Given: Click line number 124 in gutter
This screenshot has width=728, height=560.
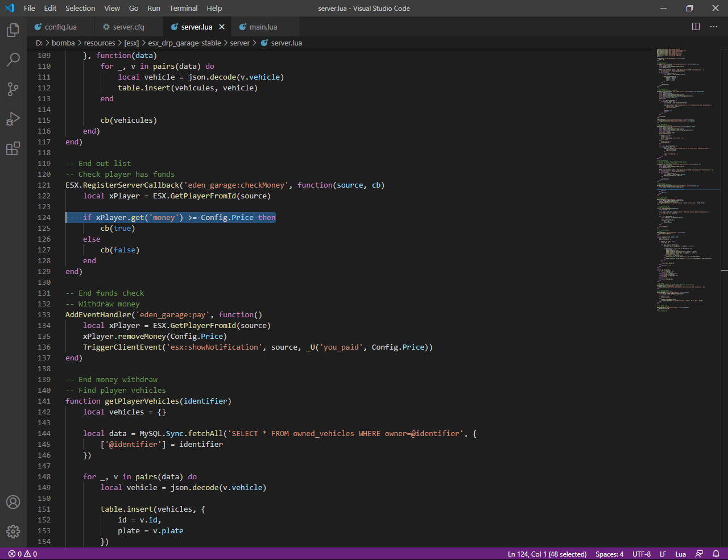Looking at the screenshot, I should coord(44,217).
